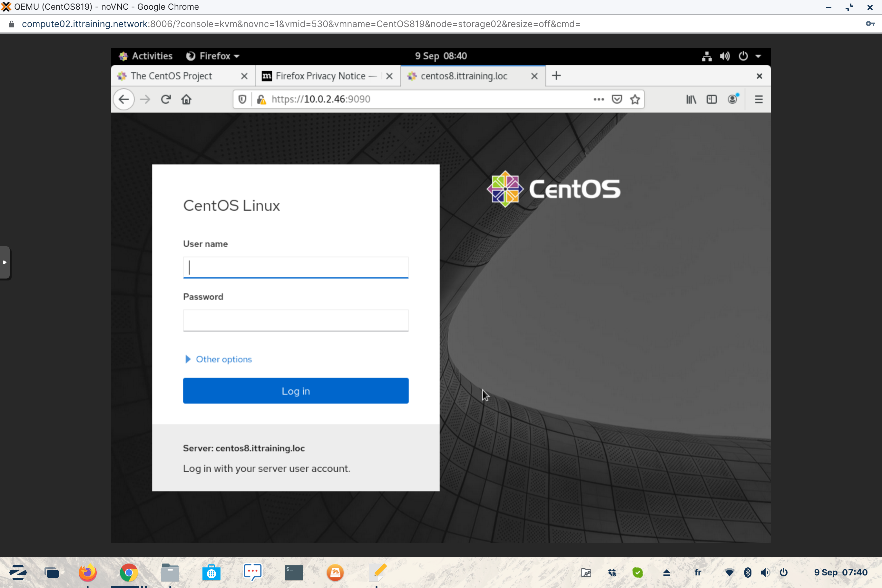Expand GNOME system menu arrow
882x588 pixels.
[758, 56]
